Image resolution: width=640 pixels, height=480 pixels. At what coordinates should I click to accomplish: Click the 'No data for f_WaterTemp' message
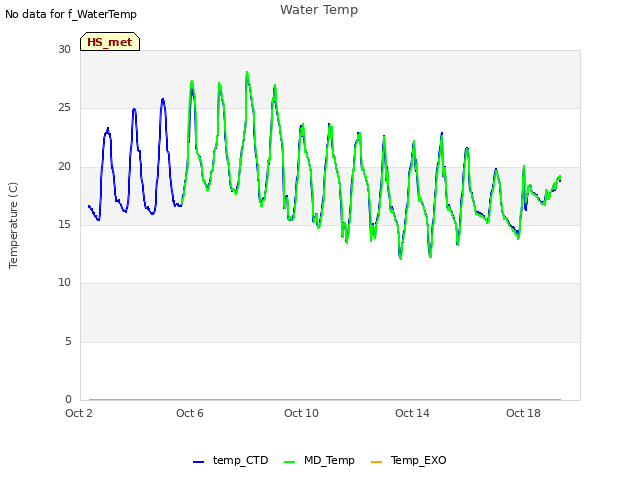coord(71,14)
